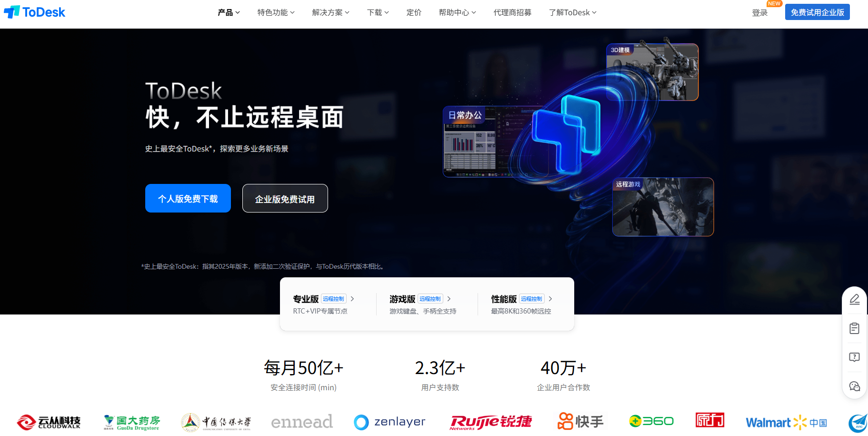Open the 定价 pricing page
This screenshot has height=436, width=868.
click(414, 12)
